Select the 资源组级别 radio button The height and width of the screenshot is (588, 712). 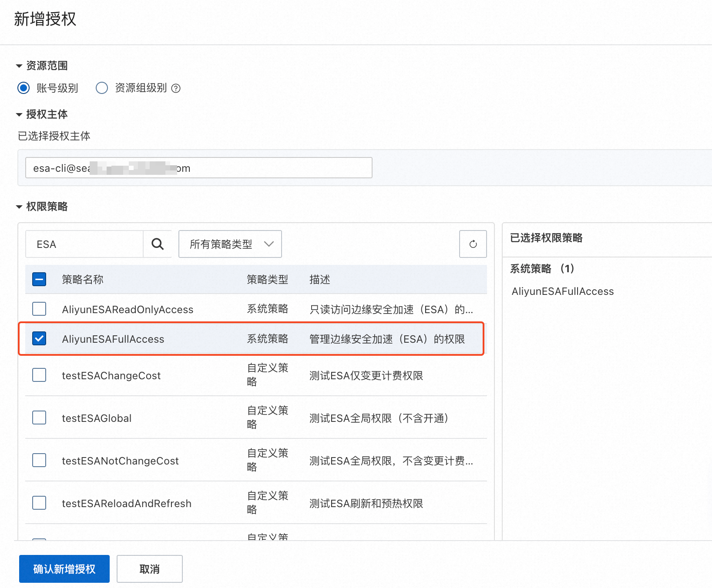[102, 88]
